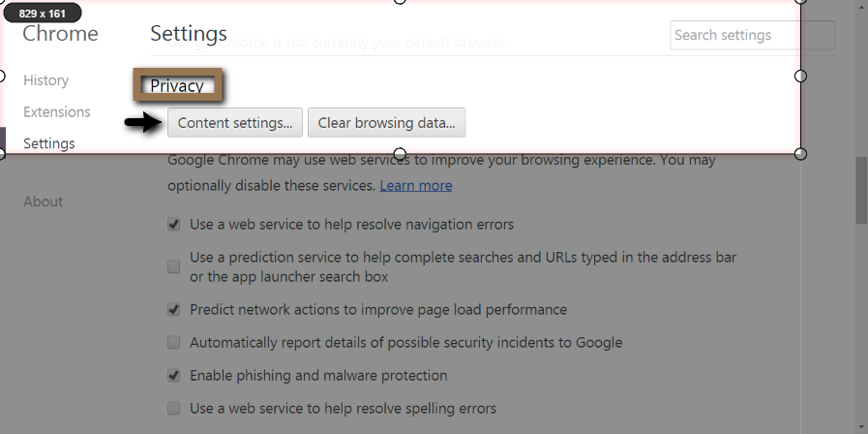The width and height of the screenshot is (868, 434).
Task: Click the black arrow pointing to Content settings
Action: 142,123
